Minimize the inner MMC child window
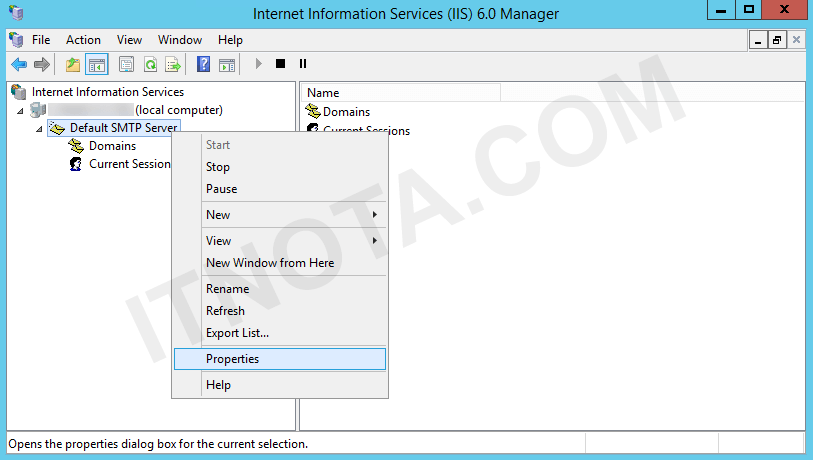The height and width of the screenshot is (460, 813). (758, 40)
